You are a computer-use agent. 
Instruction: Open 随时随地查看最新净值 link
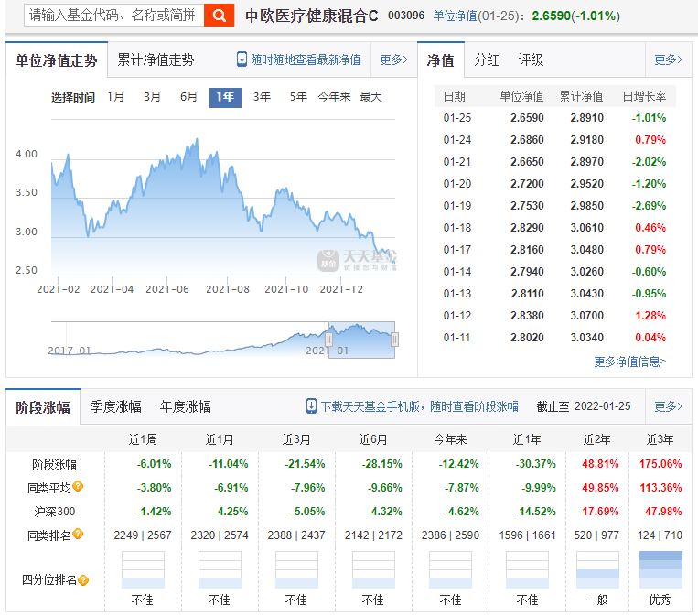[x=306, y=59]
